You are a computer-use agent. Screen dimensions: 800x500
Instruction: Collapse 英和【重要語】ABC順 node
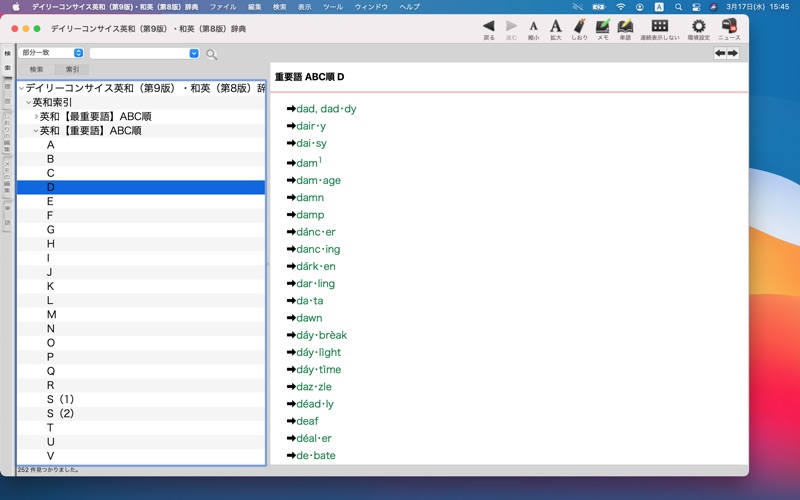tap(36, 131)
